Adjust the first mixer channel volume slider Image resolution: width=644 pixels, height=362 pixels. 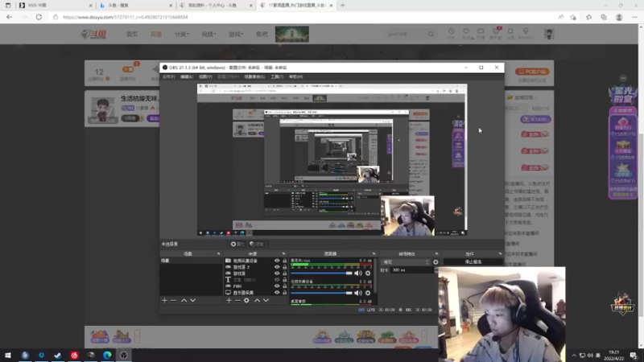click(321, 274)
